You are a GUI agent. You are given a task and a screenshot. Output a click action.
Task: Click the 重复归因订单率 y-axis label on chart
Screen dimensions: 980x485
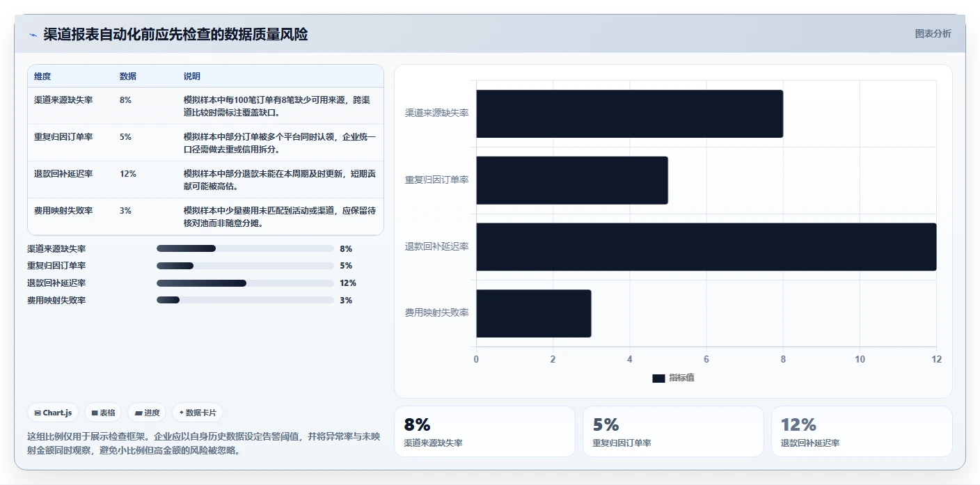(436, 180)
